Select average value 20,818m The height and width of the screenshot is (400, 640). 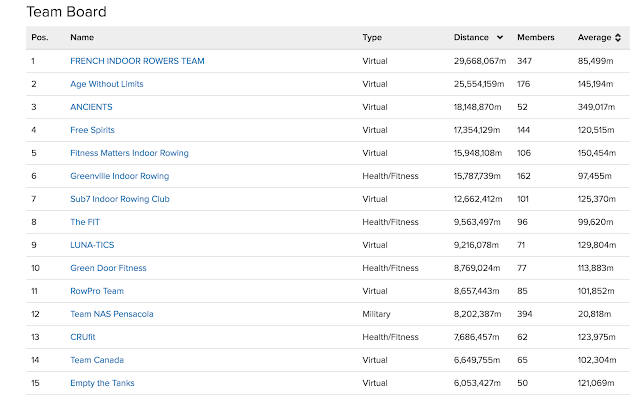coord(594,314)
